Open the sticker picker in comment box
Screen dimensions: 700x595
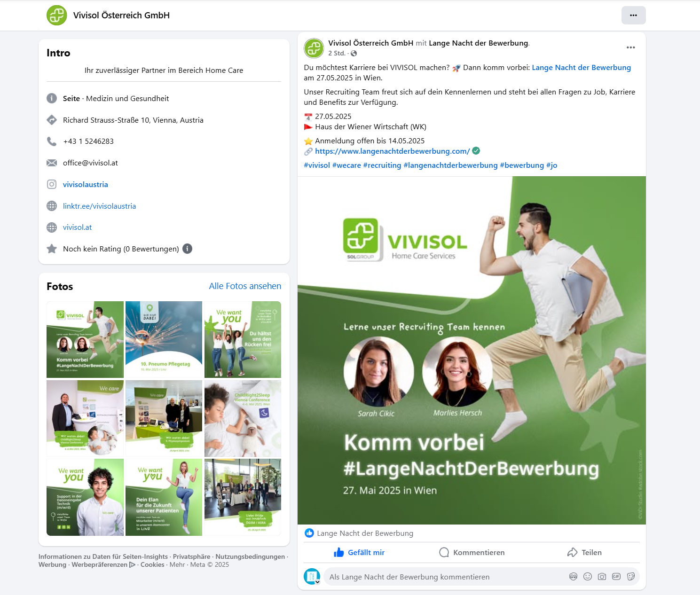point(631,577)
